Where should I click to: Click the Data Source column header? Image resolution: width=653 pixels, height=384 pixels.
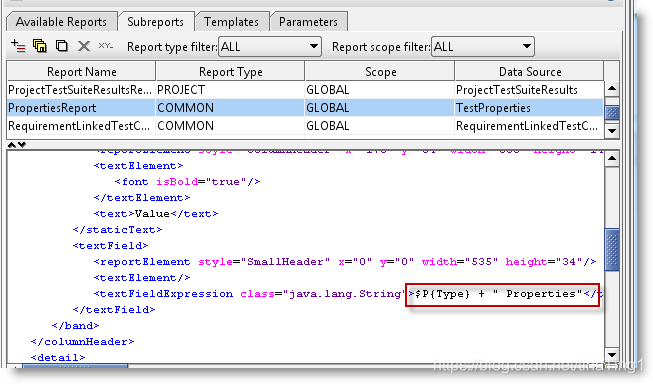[x=529, y=72]
